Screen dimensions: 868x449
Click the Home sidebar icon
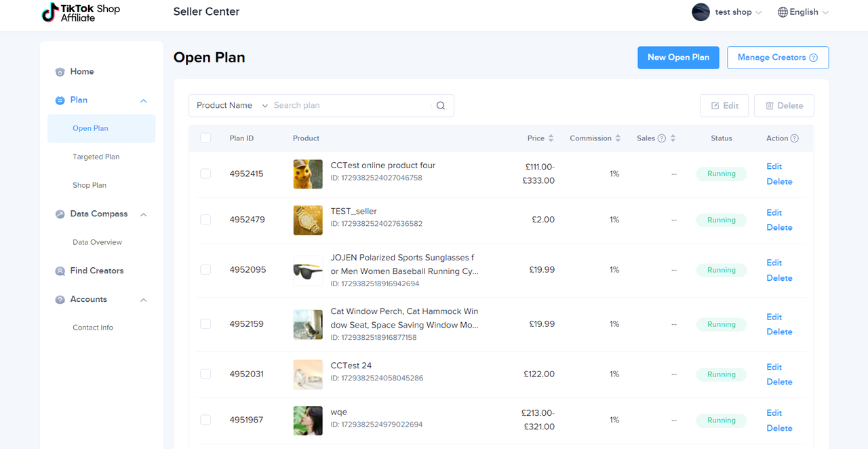point(60,72)
